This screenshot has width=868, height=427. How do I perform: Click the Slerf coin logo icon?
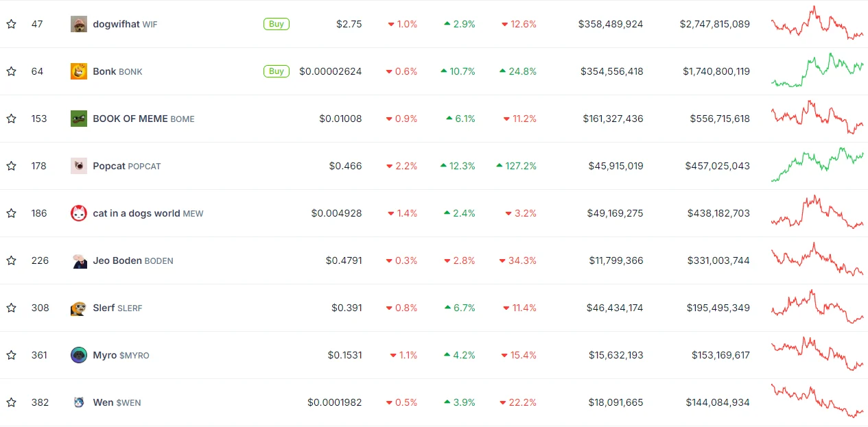point(79,308)
